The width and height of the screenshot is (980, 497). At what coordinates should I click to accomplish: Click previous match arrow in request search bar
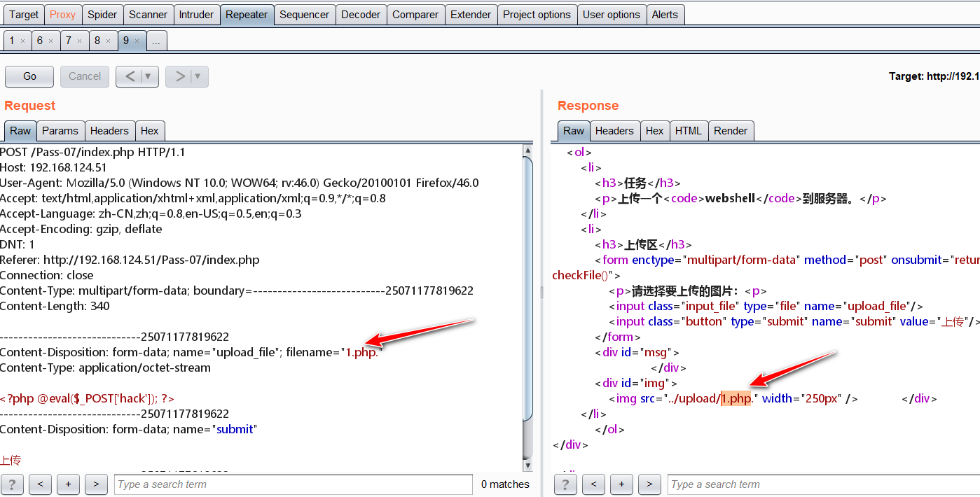click(41, 484)
